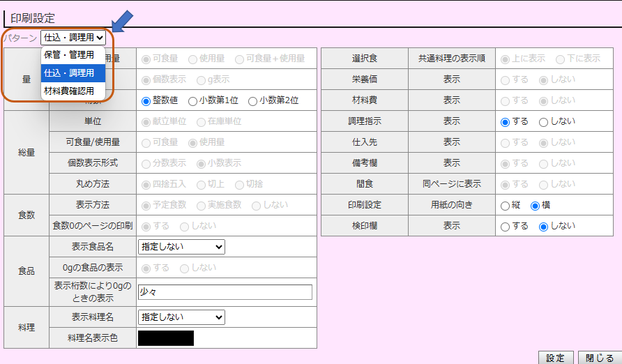
Task: Set 調理指示 display to しない
Action: point(543,122)
